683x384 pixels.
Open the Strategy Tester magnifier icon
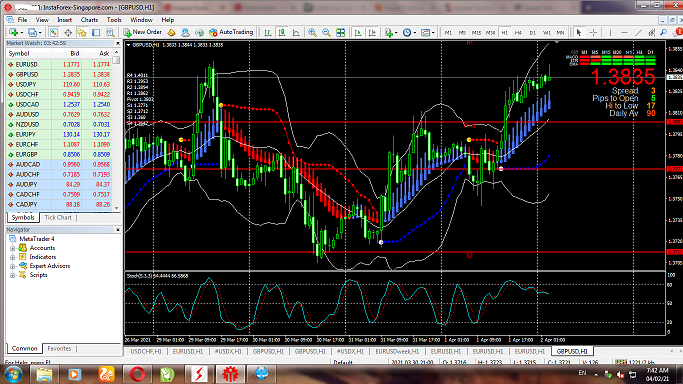[110, 32]
